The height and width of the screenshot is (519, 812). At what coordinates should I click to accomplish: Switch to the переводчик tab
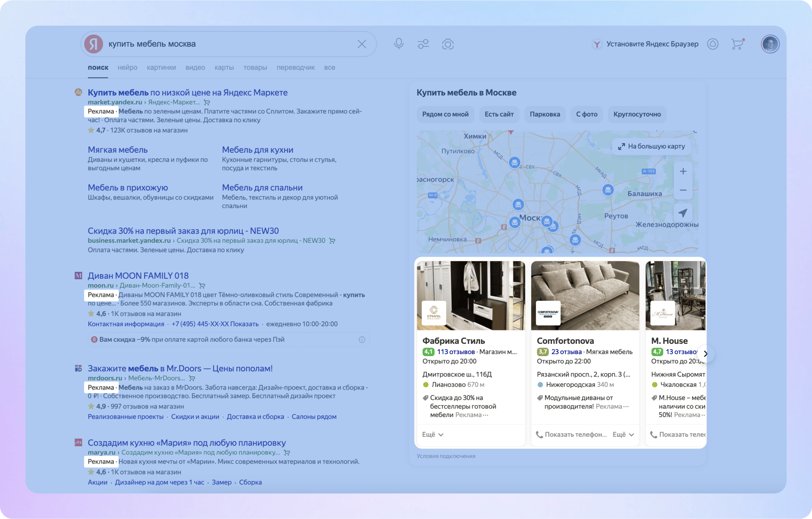(x=296, y=67)
